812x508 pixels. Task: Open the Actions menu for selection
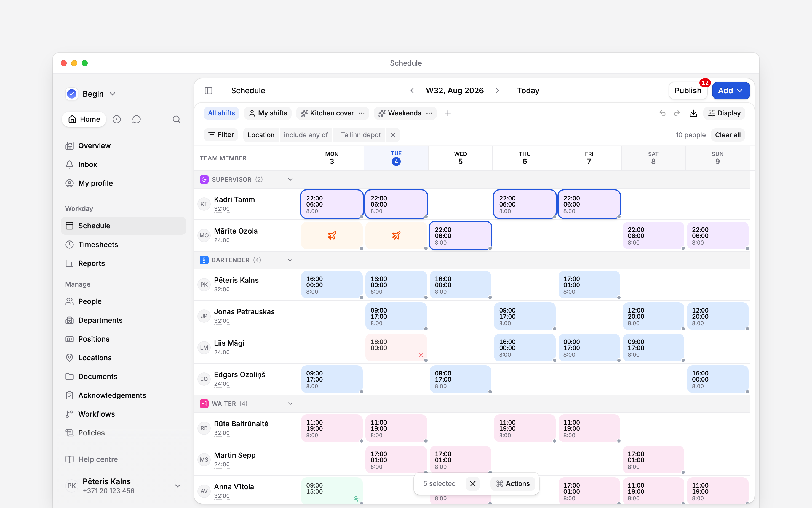point(513,483)
